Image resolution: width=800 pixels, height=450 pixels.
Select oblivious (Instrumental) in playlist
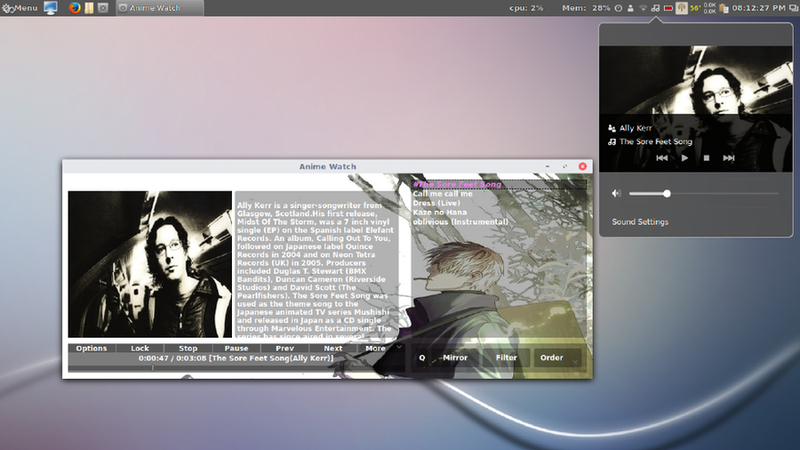(460, 221)
